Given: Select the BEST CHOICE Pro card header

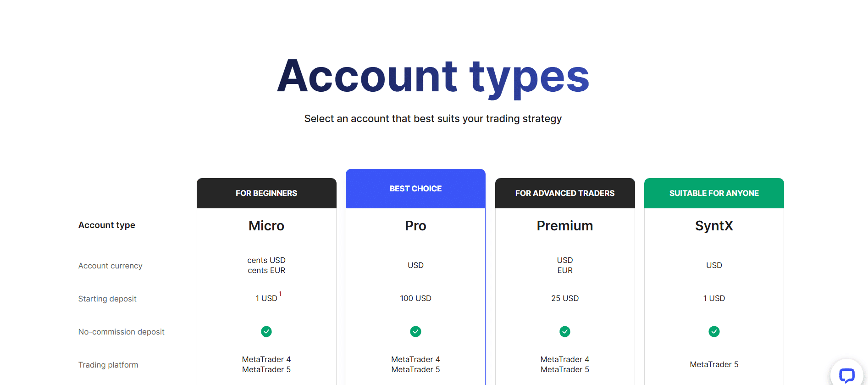Looking at the screenshot, I should pyautogui.click(x=415, y=188).
